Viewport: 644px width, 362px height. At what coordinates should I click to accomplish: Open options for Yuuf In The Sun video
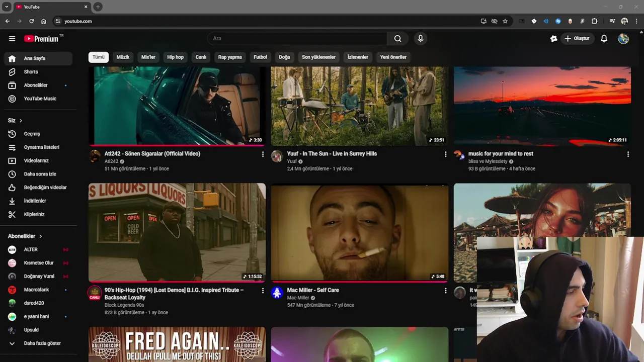pyautogui.click(x=445, y=154)
